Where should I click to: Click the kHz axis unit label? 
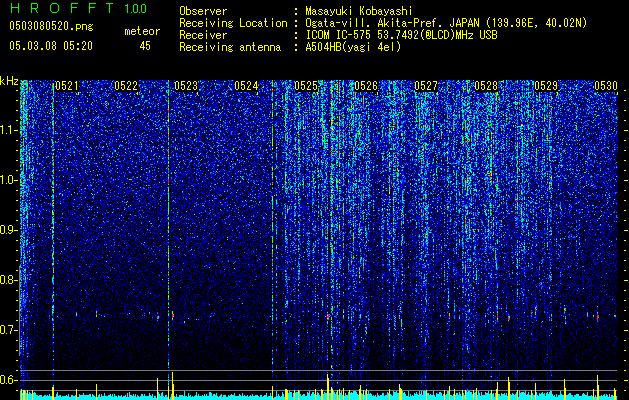[9, 81]
